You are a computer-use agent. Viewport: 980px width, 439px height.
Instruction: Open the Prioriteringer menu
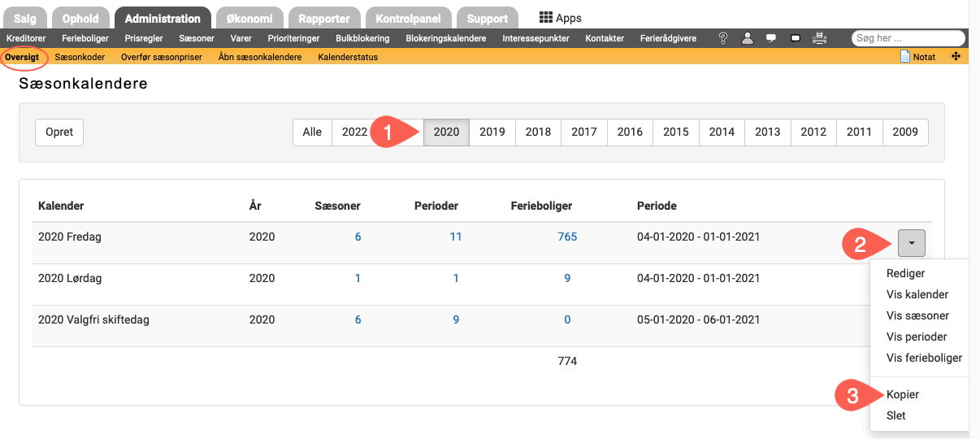pos(293,38)
